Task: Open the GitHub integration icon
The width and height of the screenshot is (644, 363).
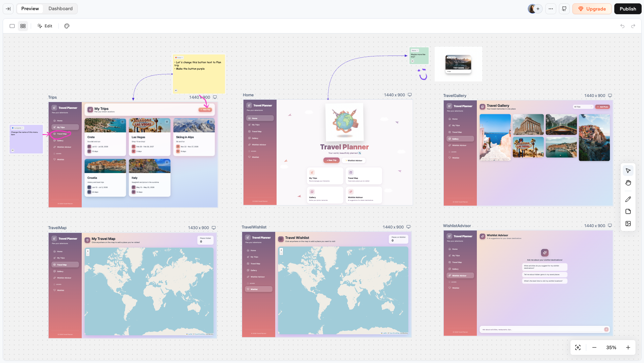Action: 564,9
